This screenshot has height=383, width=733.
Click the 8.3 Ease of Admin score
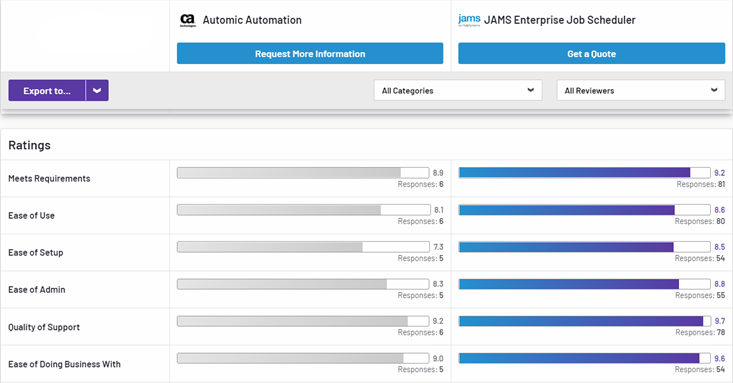[x=438, y=283]
